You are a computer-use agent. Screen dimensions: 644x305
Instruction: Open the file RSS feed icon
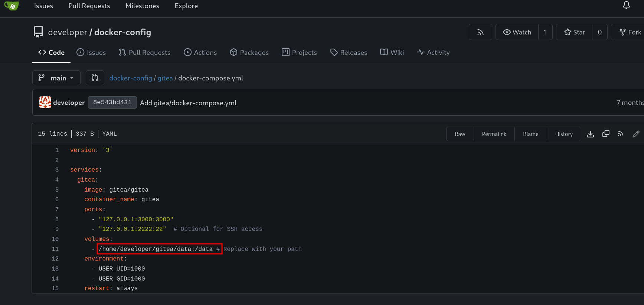coord(621,134)
